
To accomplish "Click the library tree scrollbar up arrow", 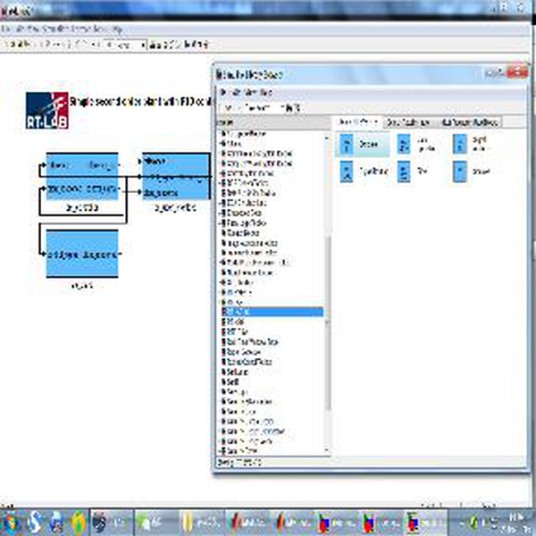I will pyautogui.click(x=327, y=138).
